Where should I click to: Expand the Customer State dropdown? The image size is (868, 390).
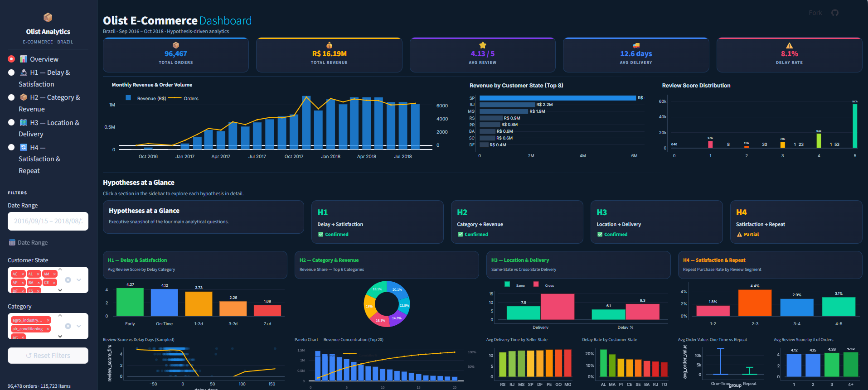79,280
